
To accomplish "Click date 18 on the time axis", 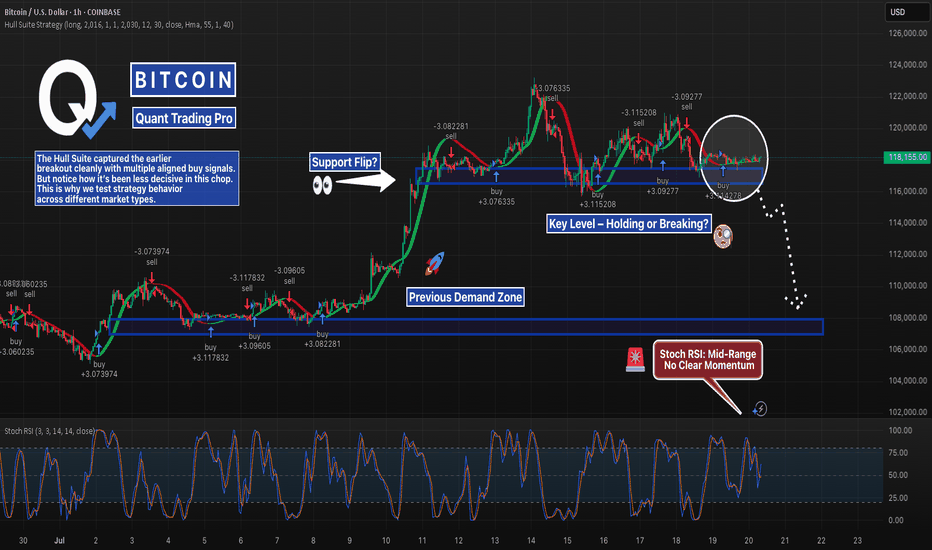I will [x=676, y=540].
